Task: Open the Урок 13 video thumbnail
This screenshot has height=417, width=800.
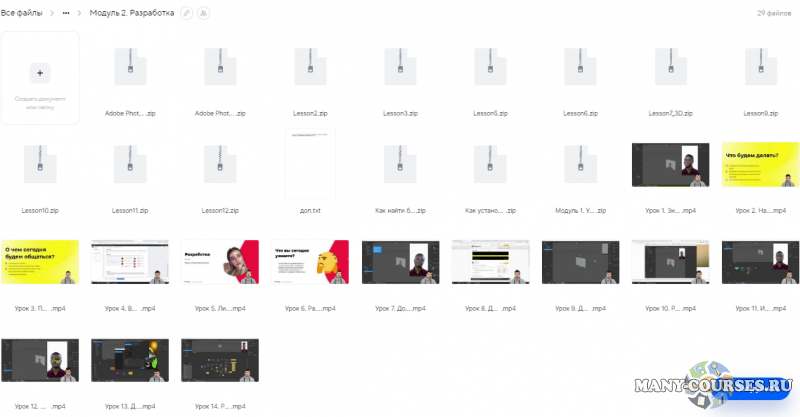Action: [130, 359]
